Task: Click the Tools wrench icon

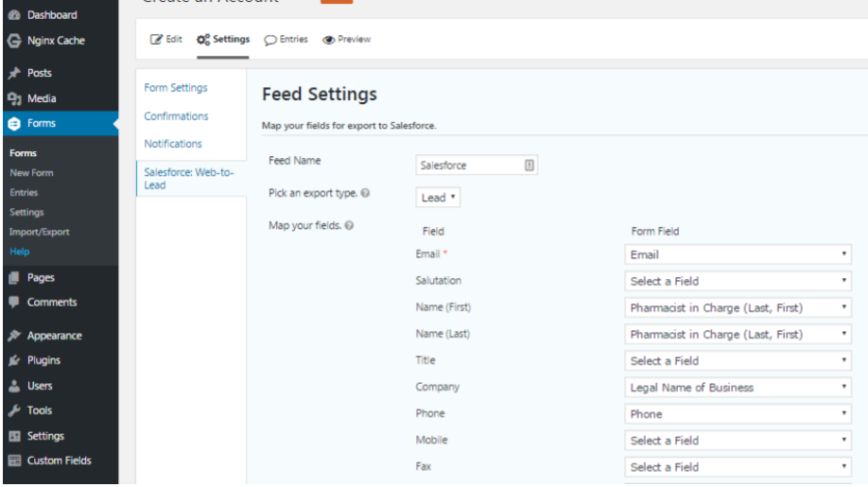Action: (14, 410)
